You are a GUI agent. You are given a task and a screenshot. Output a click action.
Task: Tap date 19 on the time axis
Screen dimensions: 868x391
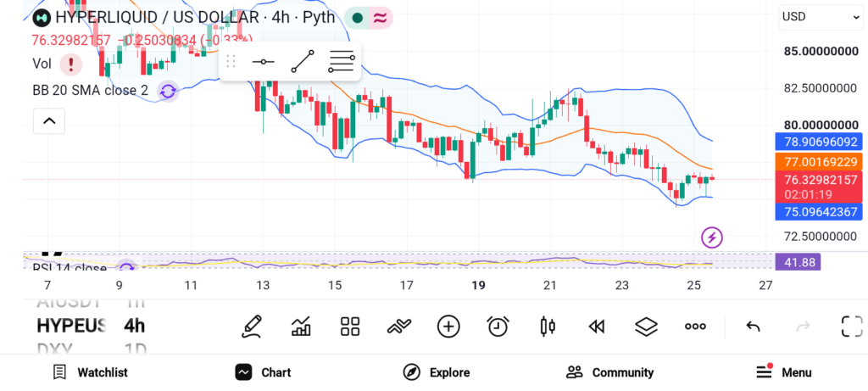(478, 285)
